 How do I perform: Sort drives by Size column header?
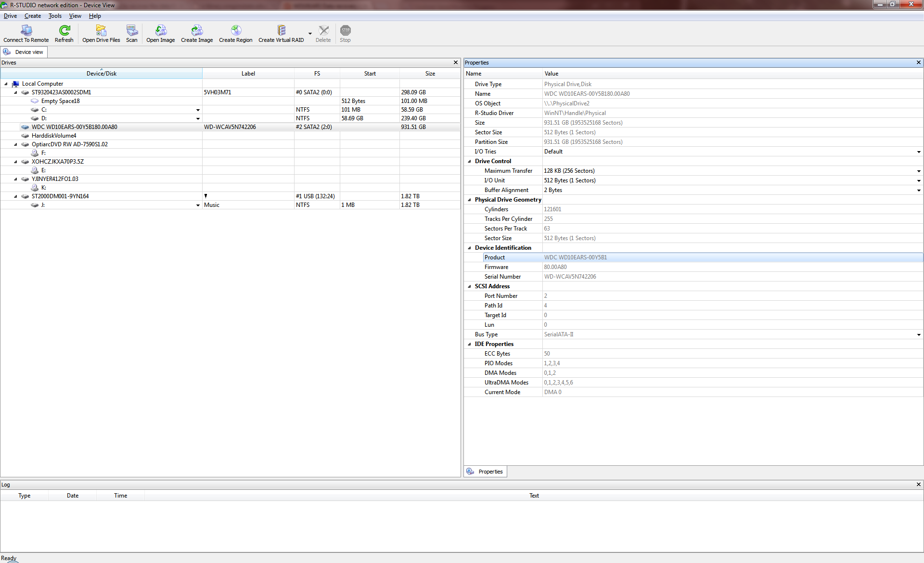[x=430, y=74]
